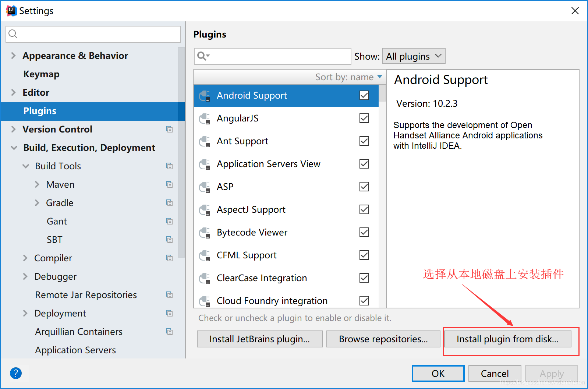Click the project-level icon beside Deployment
The image size is (588, 389).
coord(169,313)
